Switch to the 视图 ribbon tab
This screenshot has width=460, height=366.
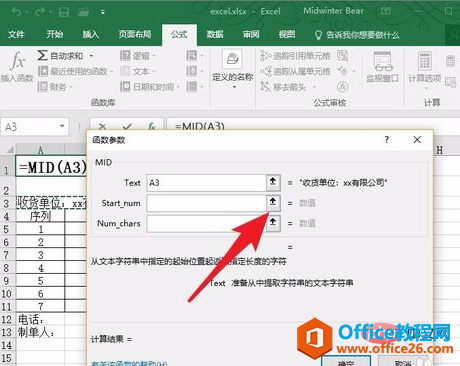pyautogui.click(x=287, y=34)
